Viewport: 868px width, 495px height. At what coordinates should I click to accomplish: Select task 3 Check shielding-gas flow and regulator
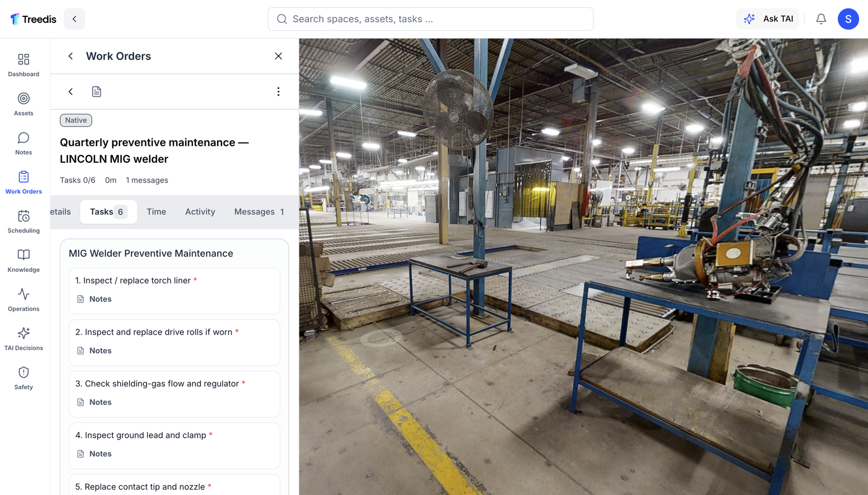174,394
